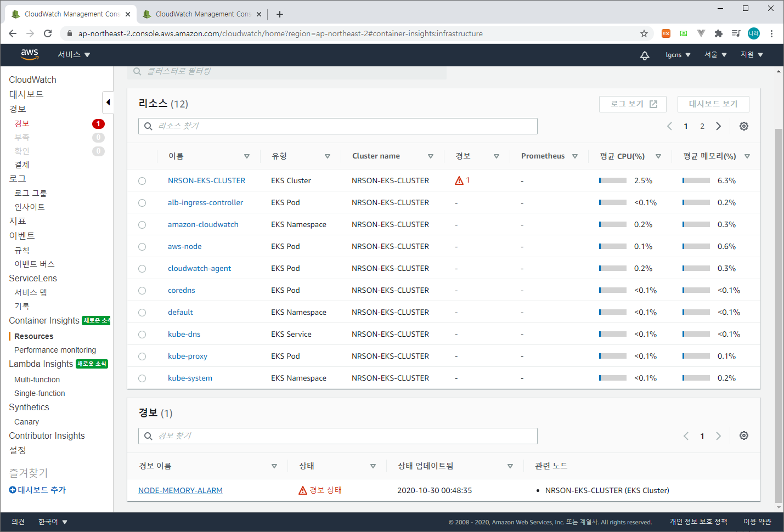The width and height of the screenshot is (784, 532).
Task: Click the gray V-shaped extension icon
Action: tap(701, 33)
